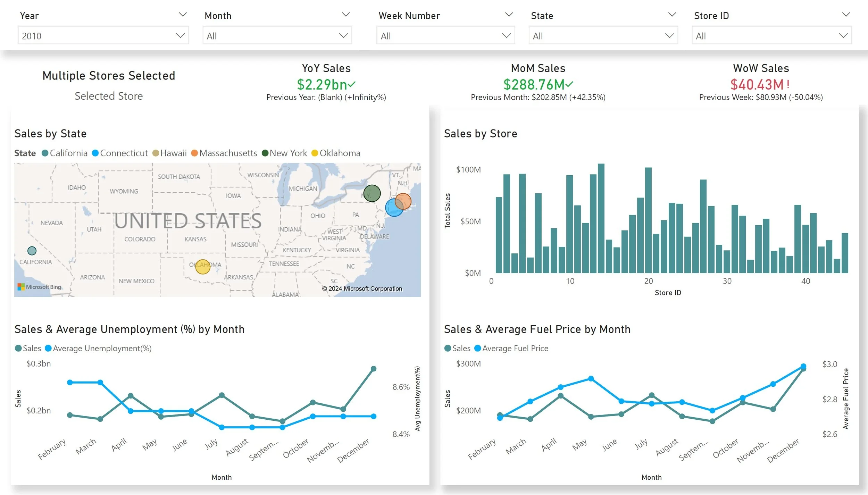Click the Microsoft Bing logo on map
This screenshot has width=868, height=495.
[x=39, y=287]
